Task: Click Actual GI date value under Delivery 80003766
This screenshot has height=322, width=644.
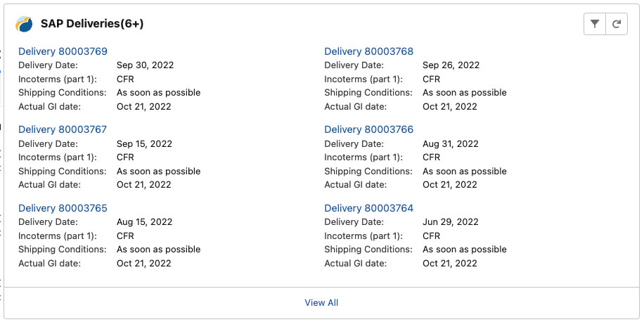Action: pos(450,185)
